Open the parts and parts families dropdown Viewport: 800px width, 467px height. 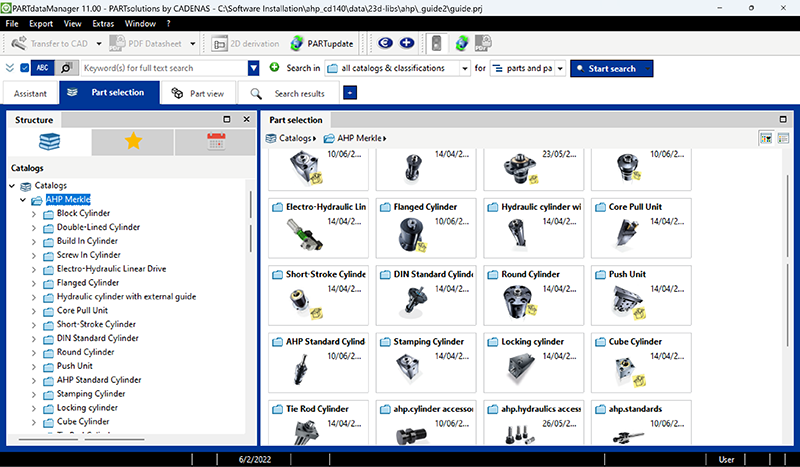point(528,68)
